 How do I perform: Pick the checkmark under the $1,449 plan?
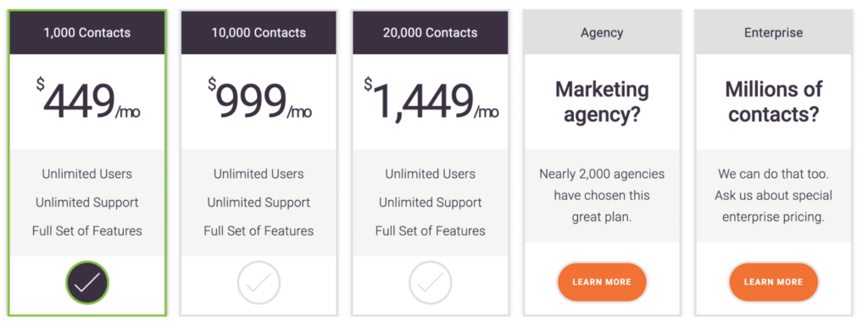point(431,283)
